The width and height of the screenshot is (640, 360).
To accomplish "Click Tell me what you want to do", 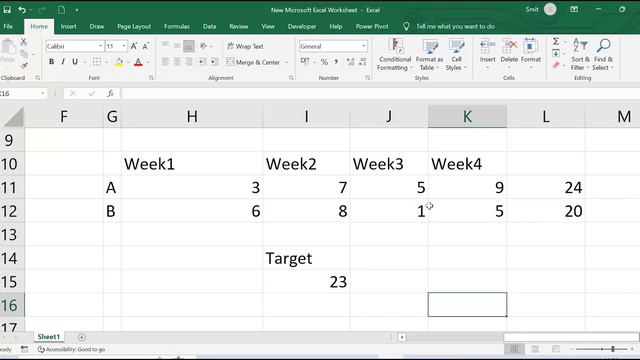I will (455, 27).
